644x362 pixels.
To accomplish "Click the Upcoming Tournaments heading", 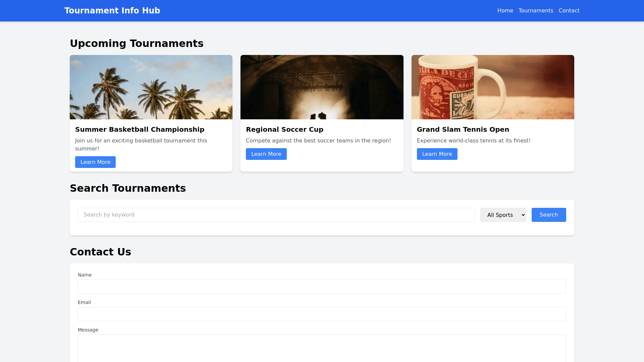I will tap(137, 44).
